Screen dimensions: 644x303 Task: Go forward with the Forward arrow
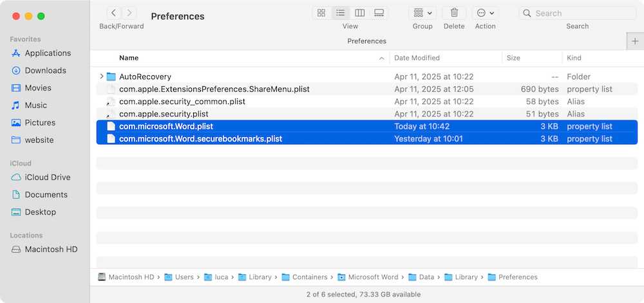coord(129,13)
